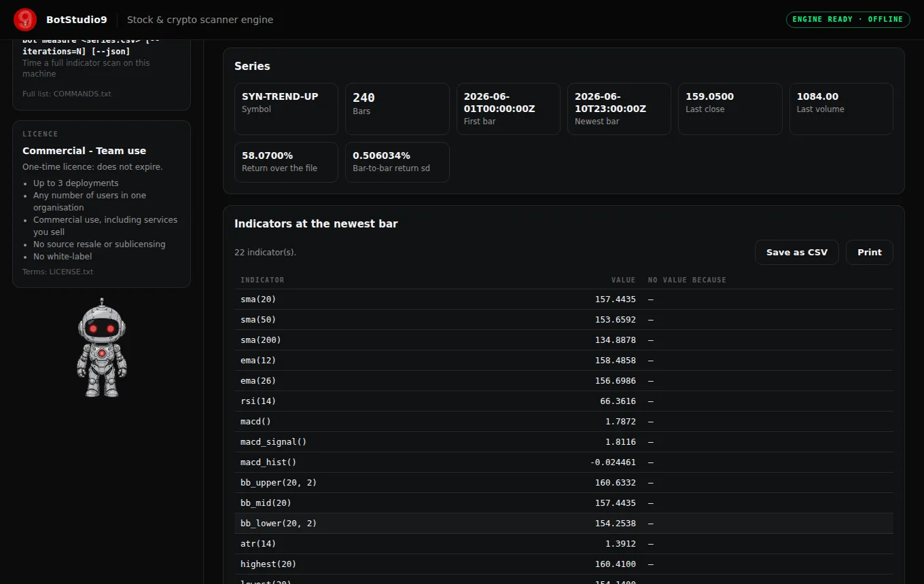
Task: Select the rsi(14) indicator row
Action: click(564, 401)
